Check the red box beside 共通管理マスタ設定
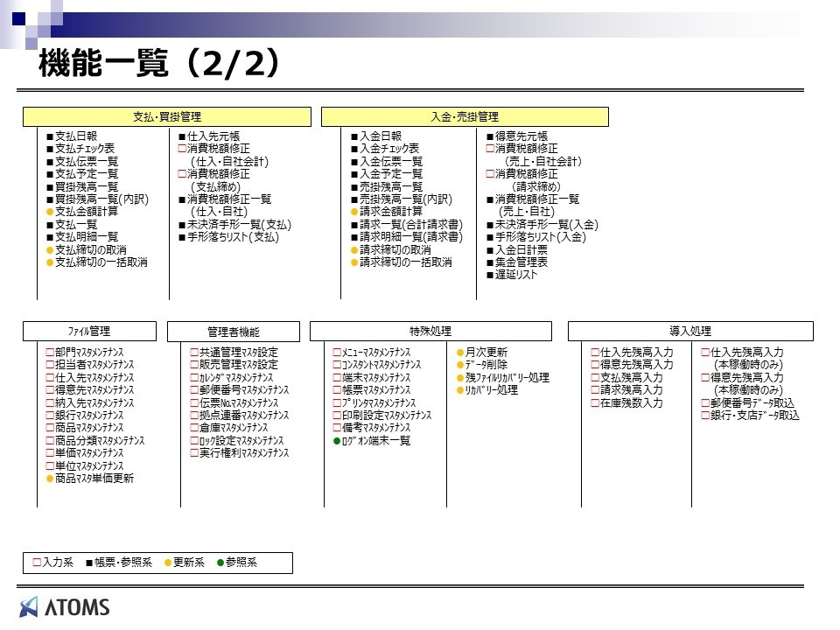This screenshot has width=840, height=630. pyautogui.click(x=193, y=353)
